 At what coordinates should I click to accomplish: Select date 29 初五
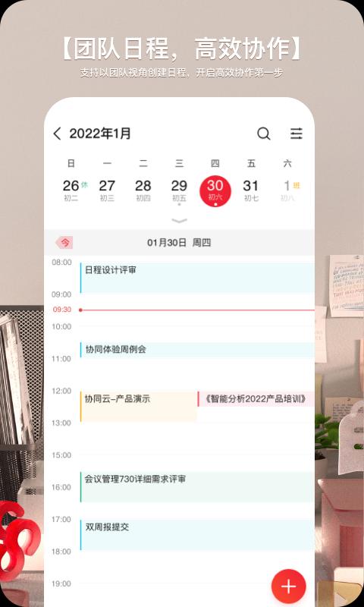(179, 191)
